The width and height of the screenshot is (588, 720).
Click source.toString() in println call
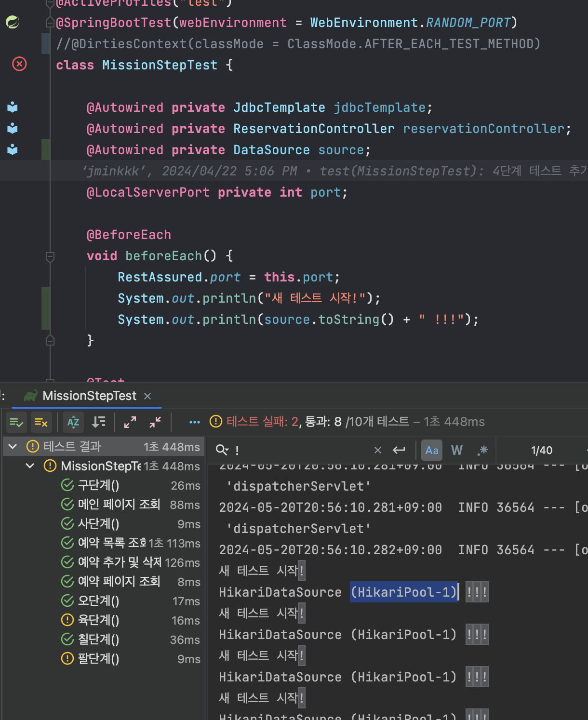point(329,320)
